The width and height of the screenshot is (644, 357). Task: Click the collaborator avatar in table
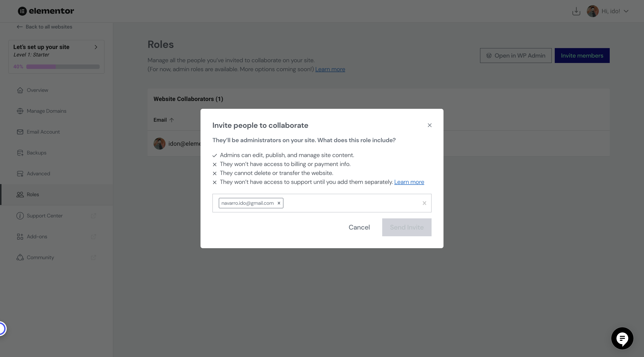point(160,144)
